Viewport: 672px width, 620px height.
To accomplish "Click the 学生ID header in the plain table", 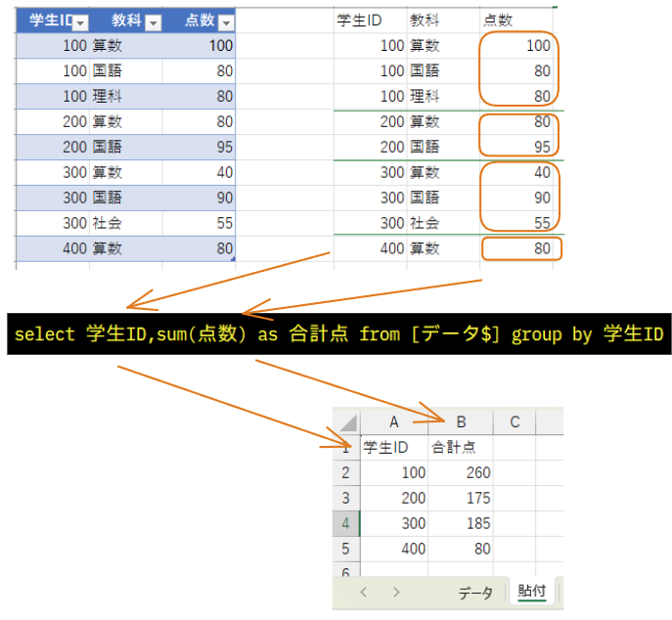I will [x=371, y=21].
